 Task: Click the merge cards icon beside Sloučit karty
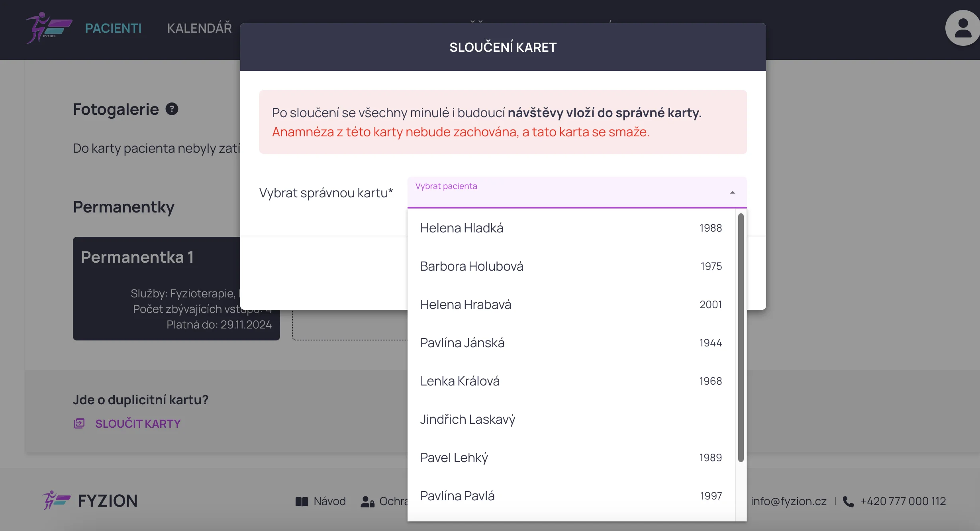click(x=79, y=423)
